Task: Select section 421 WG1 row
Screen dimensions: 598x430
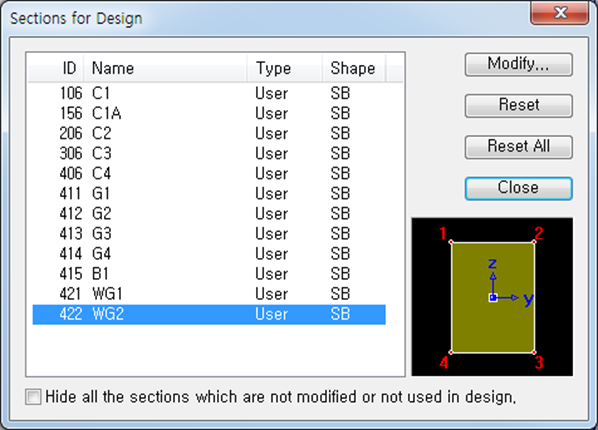Action: 209,294
